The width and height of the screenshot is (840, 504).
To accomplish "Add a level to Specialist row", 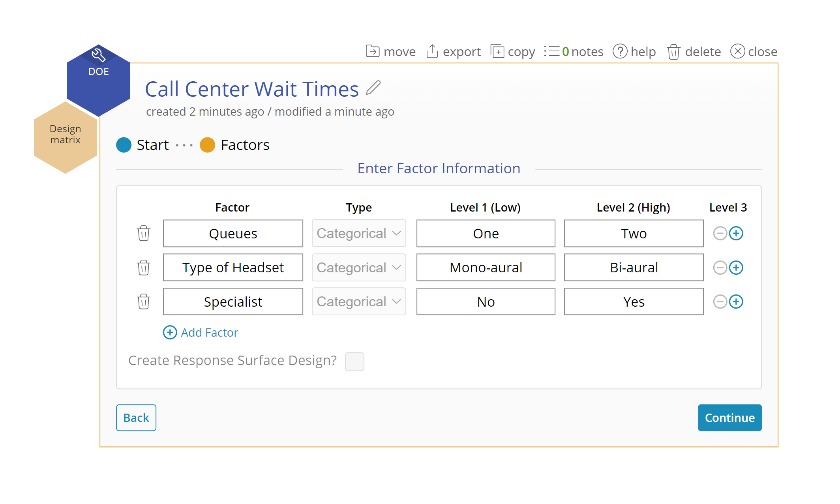I will (736, 302).
